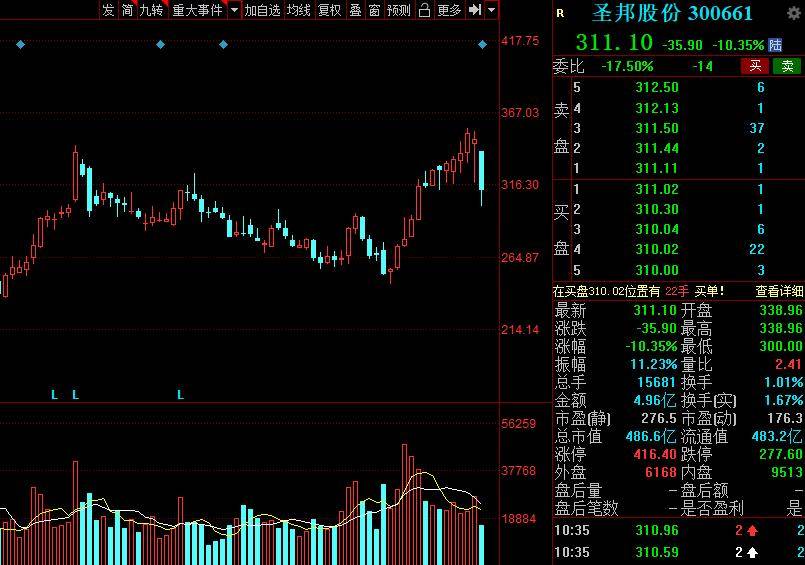Click the blue diamond marker above the latest candle

(482, 45)
